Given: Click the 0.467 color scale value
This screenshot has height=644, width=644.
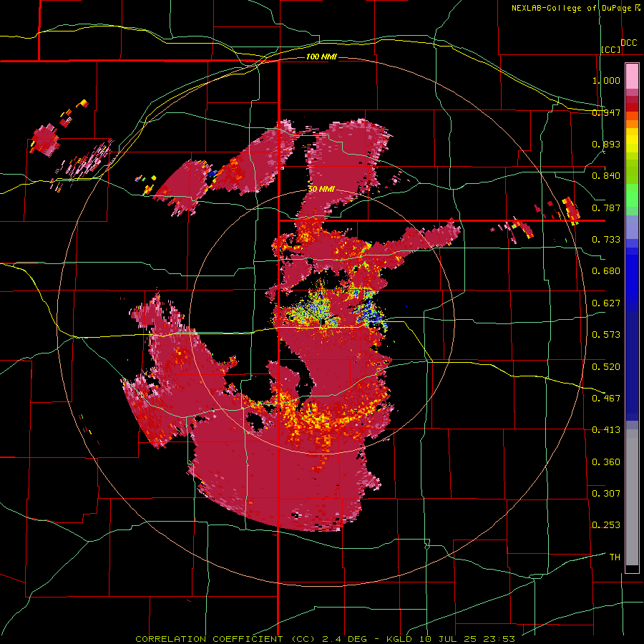Looking at the screenshot, I should 606,399.
